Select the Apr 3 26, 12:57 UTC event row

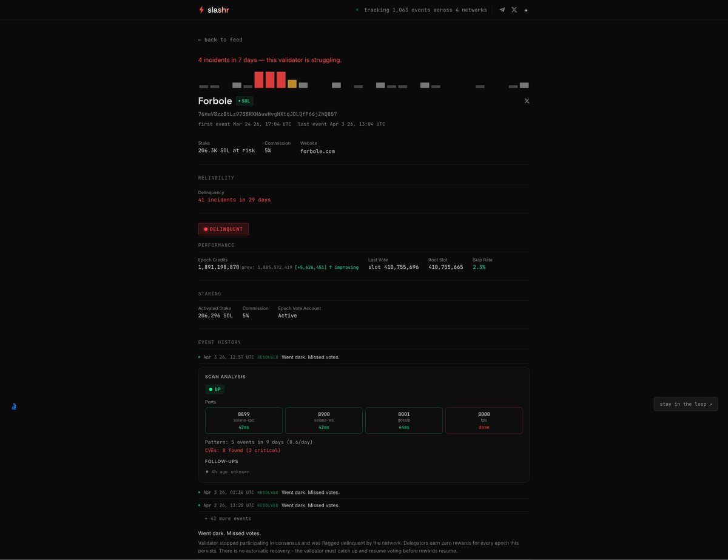click(x=364, y=357)
